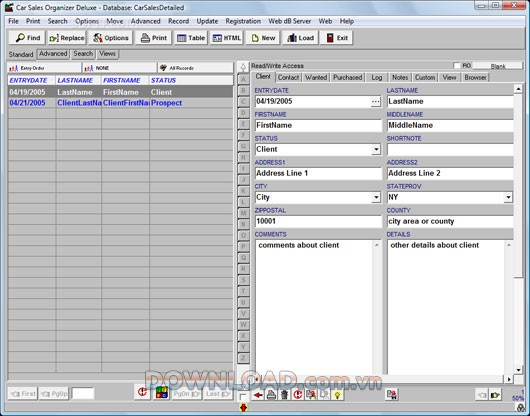Screen dimensions: 530x416
Task: Click the letter A index button
Action: pos(243,79)
